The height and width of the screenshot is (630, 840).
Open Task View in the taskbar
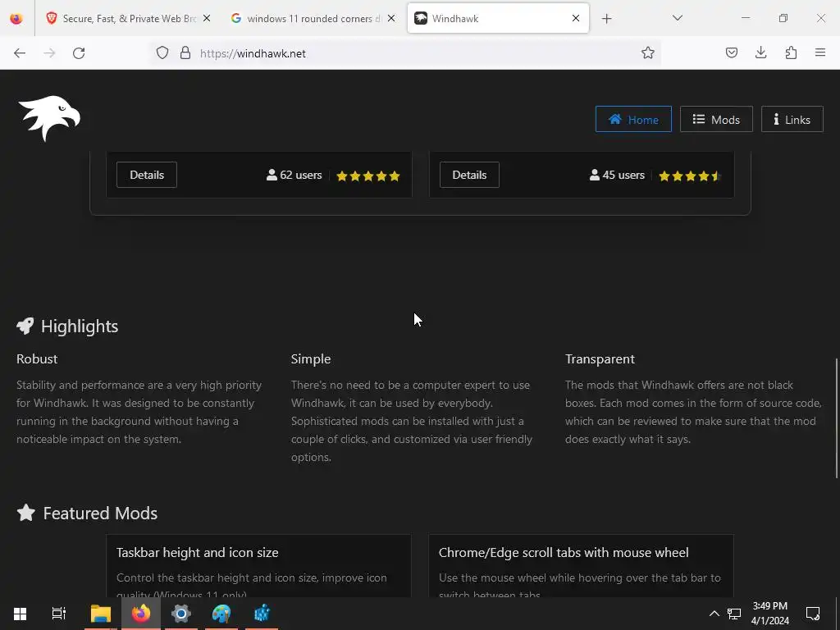coord(59,614)
